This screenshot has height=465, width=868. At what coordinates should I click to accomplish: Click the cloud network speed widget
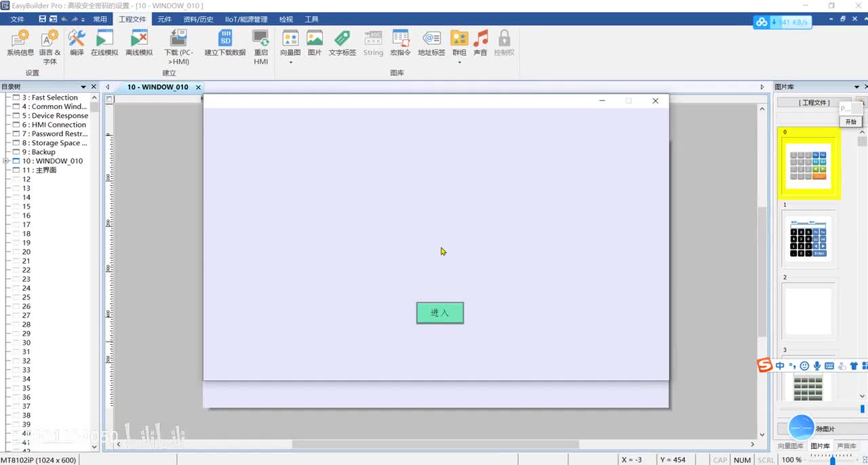click(782, 22)
